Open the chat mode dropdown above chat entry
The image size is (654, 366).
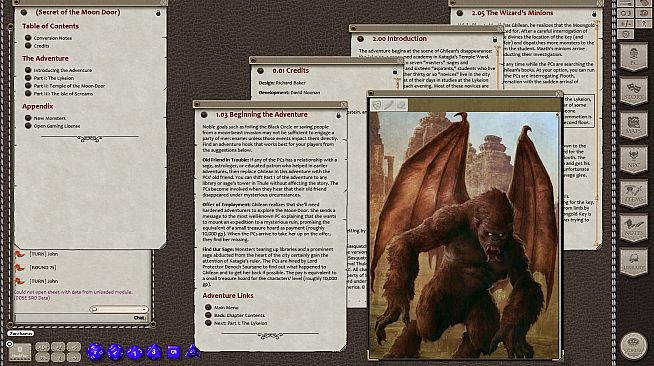click(119, 309)
